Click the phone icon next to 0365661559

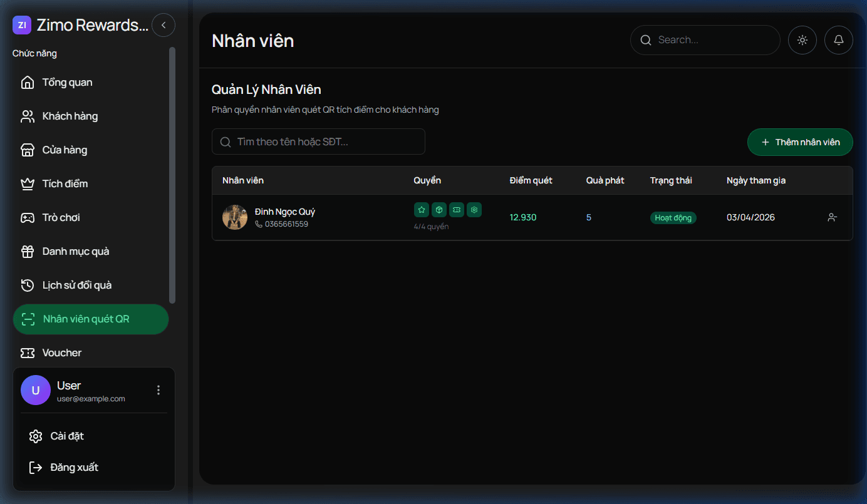[259, 224]
